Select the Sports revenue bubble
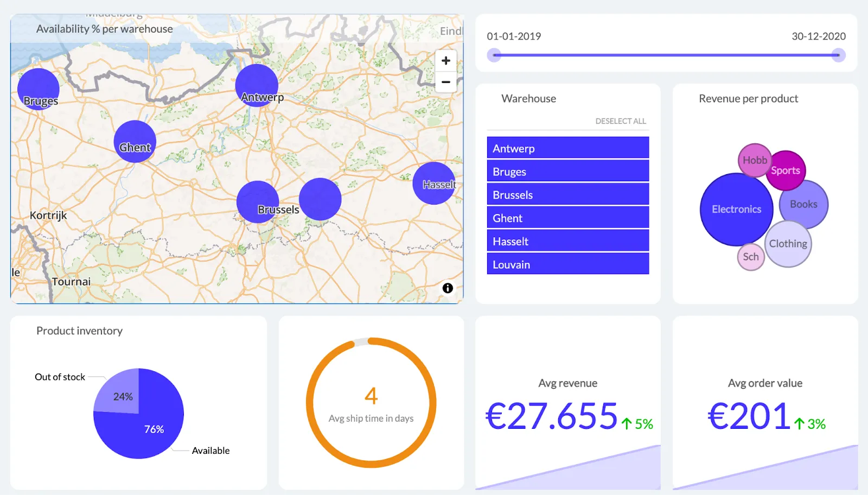 click(787, 170)
